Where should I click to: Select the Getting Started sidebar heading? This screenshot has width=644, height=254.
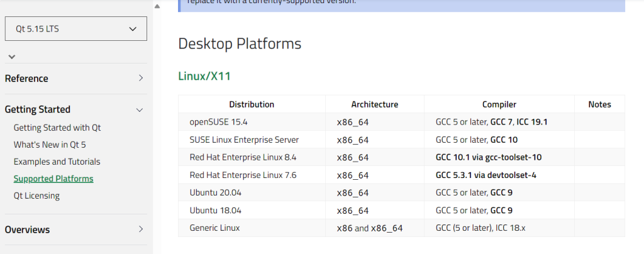point(38,109)
